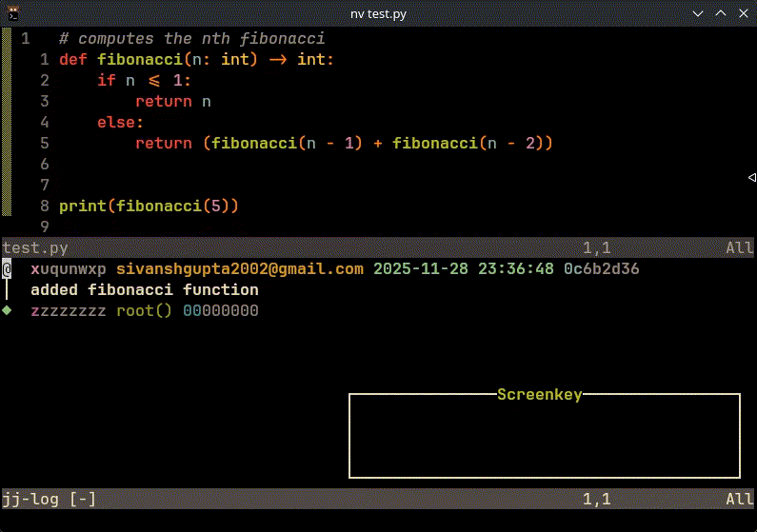
Task: Click the All indicator in jj-log statusline
Action: pyautogui.click(x=739, y=498)
